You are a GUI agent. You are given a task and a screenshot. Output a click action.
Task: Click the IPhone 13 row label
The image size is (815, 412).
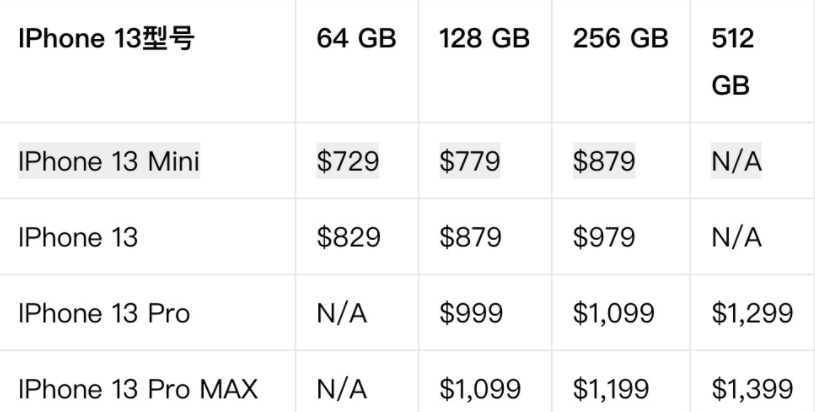tap(78, 237)
